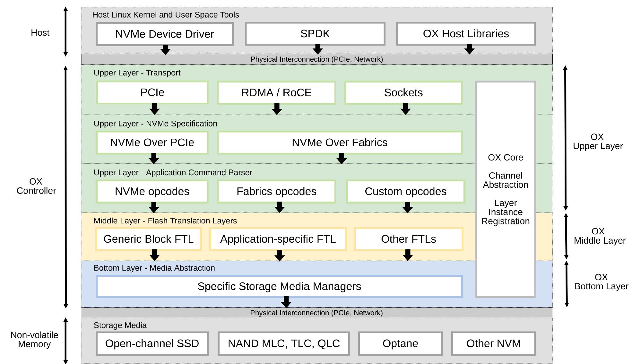Select the Optane storage media box

tap(400, 343)
